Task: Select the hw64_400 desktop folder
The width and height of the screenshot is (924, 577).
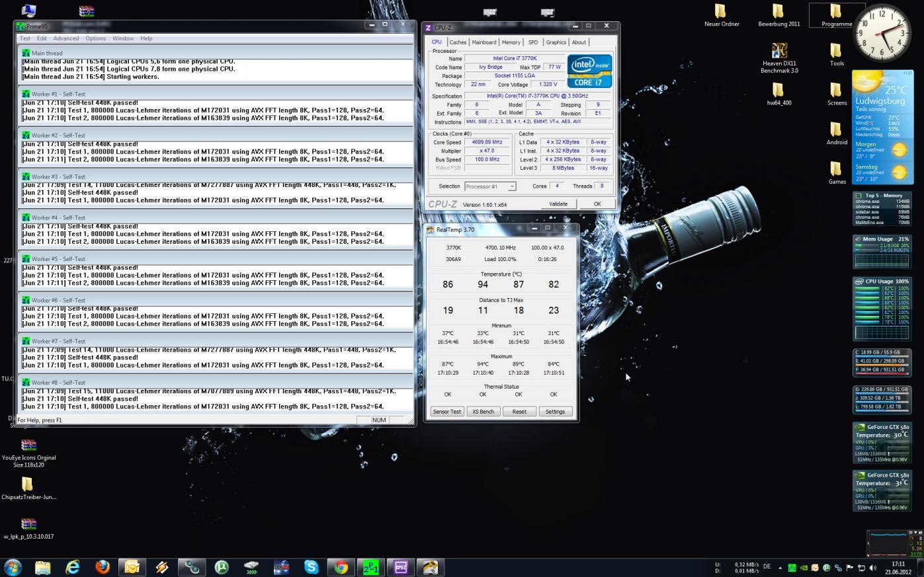Action: point(779,94)
